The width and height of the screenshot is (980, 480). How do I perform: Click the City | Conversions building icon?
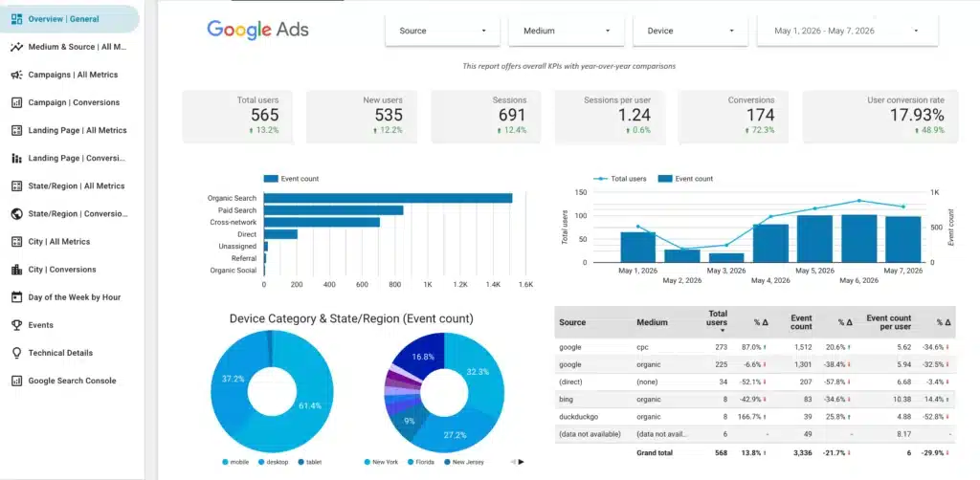(17, 270)
